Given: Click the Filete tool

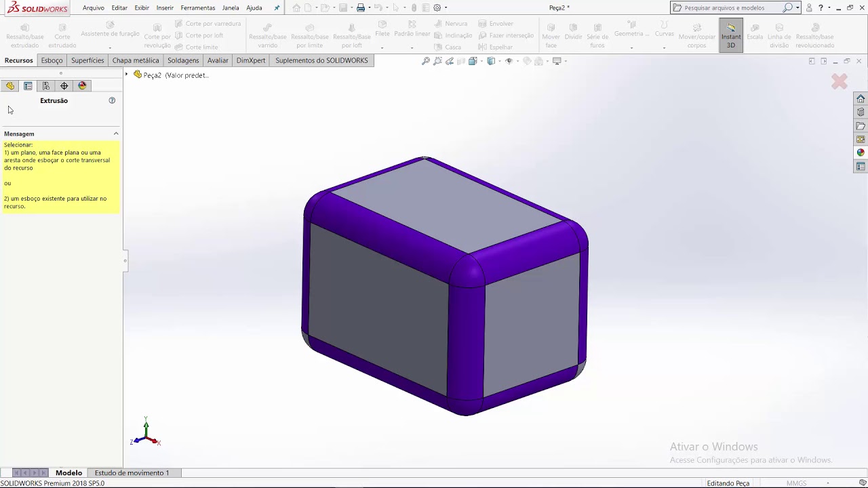Looking at the screenshot, I should pos(382,28).
